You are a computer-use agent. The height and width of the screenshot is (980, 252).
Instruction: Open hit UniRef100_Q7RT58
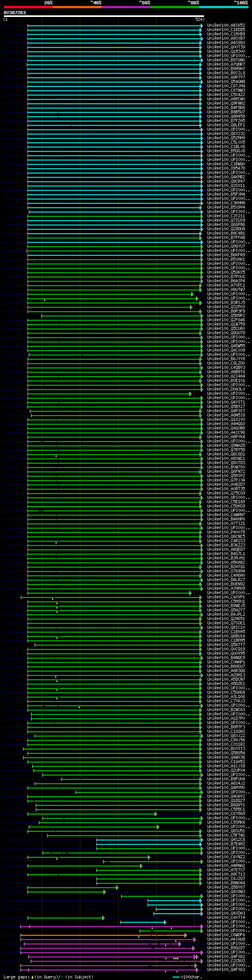(x=226, y=450)
